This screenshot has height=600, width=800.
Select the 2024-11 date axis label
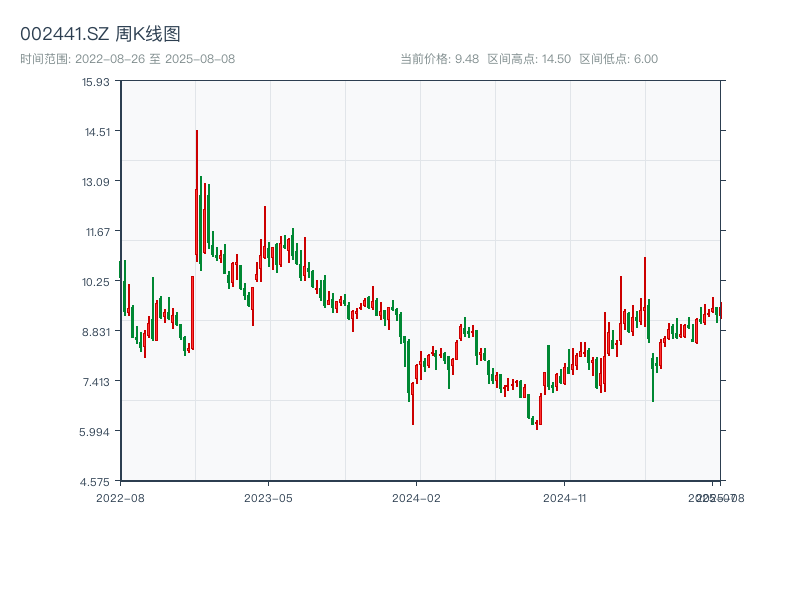(565, 497)
